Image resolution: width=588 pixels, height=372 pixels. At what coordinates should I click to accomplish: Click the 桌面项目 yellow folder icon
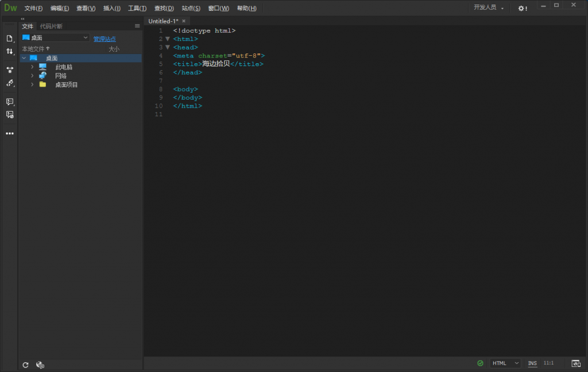tap(42, 85)
